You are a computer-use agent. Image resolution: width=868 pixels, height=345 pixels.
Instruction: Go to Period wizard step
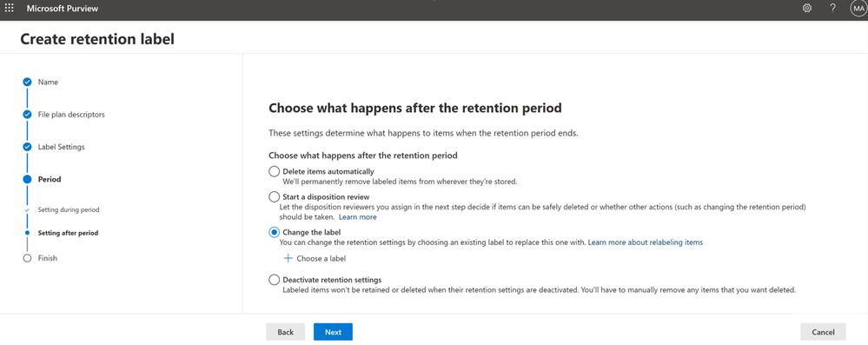pos(50,179)
